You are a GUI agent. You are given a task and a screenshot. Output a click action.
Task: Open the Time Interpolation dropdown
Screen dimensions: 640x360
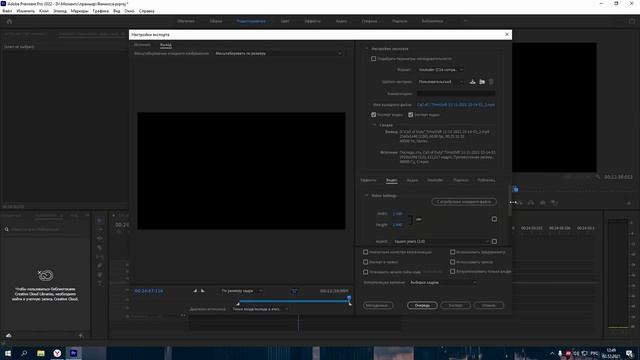pyautogui.click(x=442, y=282)
